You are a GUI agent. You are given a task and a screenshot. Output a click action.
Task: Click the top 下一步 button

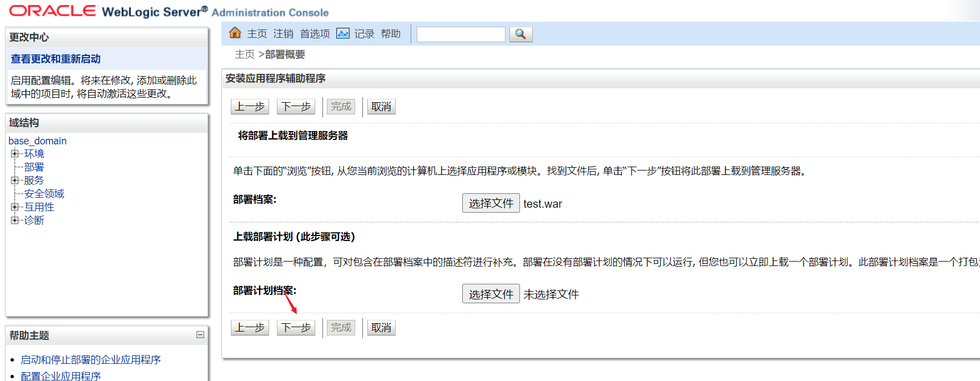(x=296, y=107)
